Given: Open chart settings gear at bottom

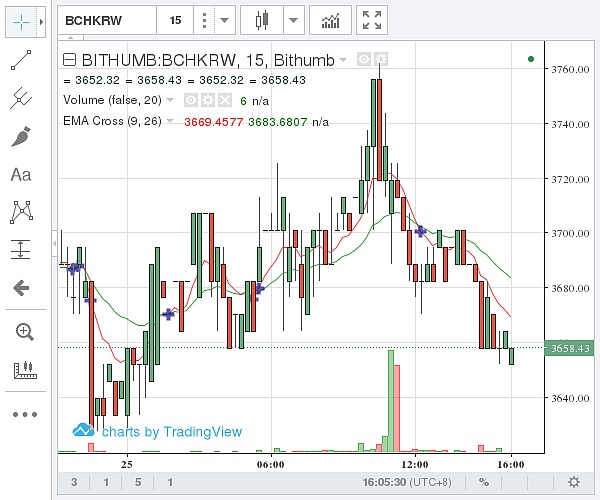Looking at the screenshot, I should tap(574, 482).
